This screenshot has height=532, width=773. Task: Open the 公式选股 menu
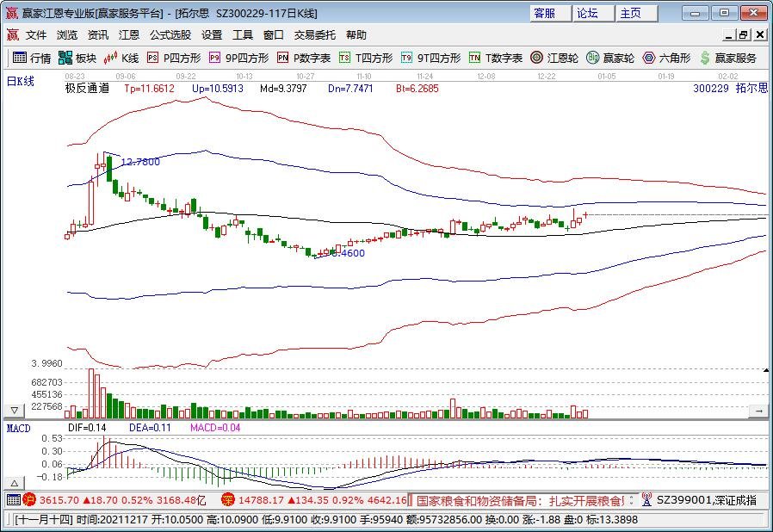tap(170, 34)
